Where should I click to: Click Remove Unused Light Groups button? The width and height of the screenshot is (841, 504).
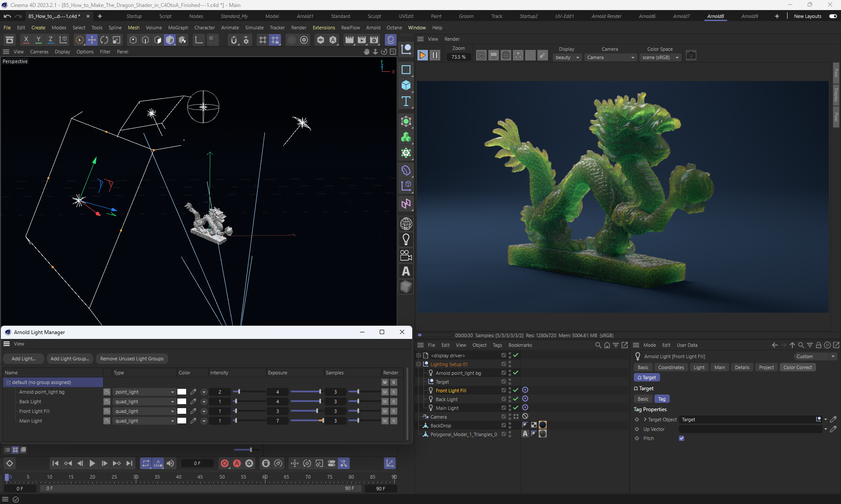pyautogui.click(x=132, y=359)
